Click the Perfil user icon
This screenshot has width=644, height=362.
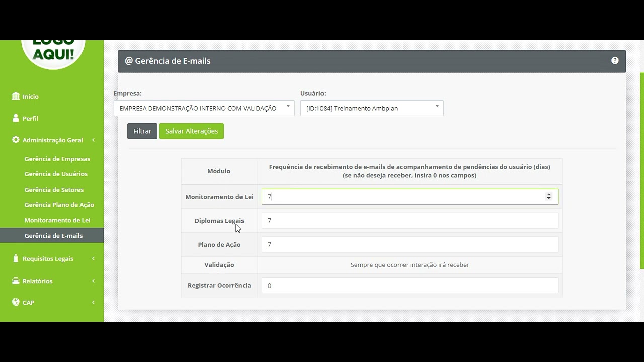click(16, 118)
